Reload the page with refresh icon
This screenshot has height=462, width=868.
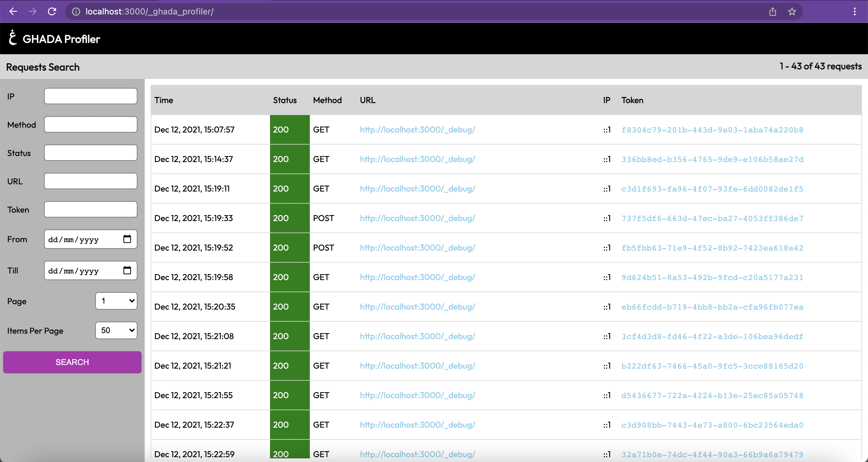click(52, 11)
